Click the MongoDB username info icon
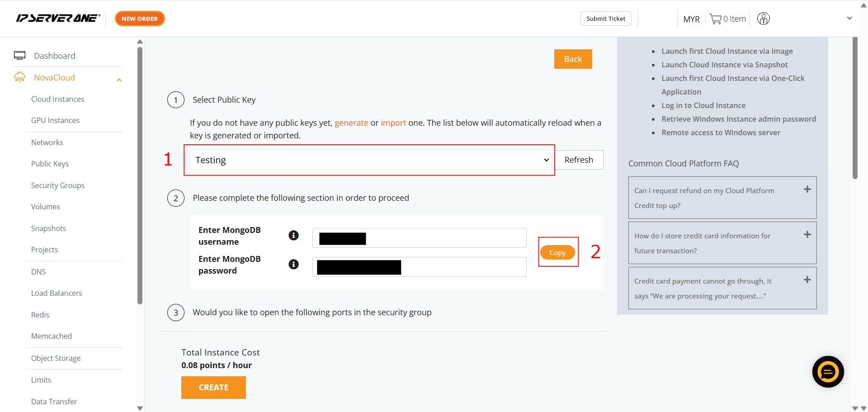The image size is (868, 412). [293, 235]
